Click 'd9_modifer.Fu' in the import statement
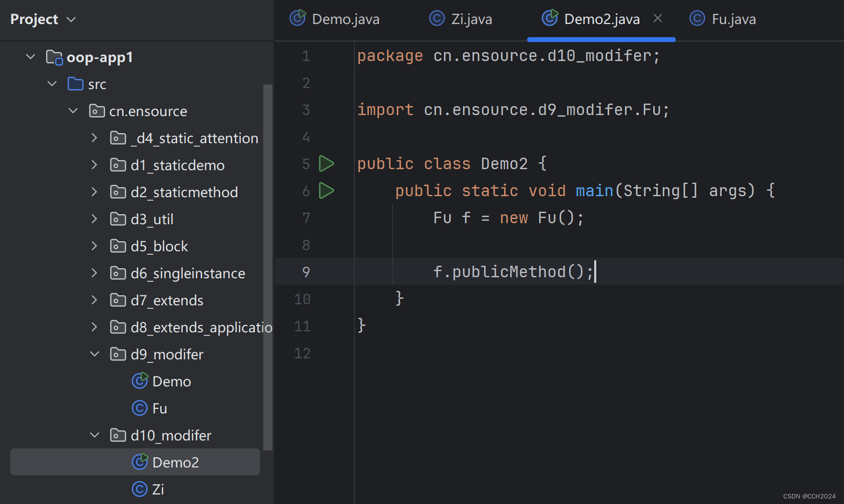 click(x=599, y=110)
